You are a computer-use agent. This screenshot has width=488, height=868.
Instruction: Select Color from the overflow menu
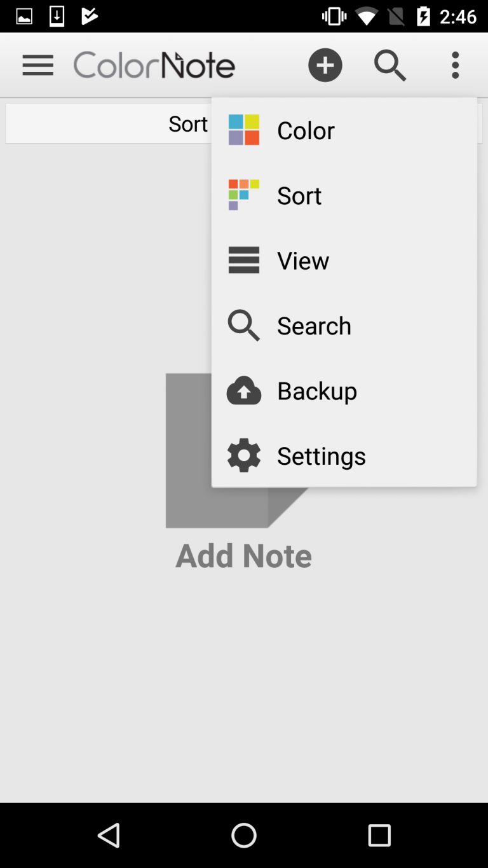click(306, 130)
